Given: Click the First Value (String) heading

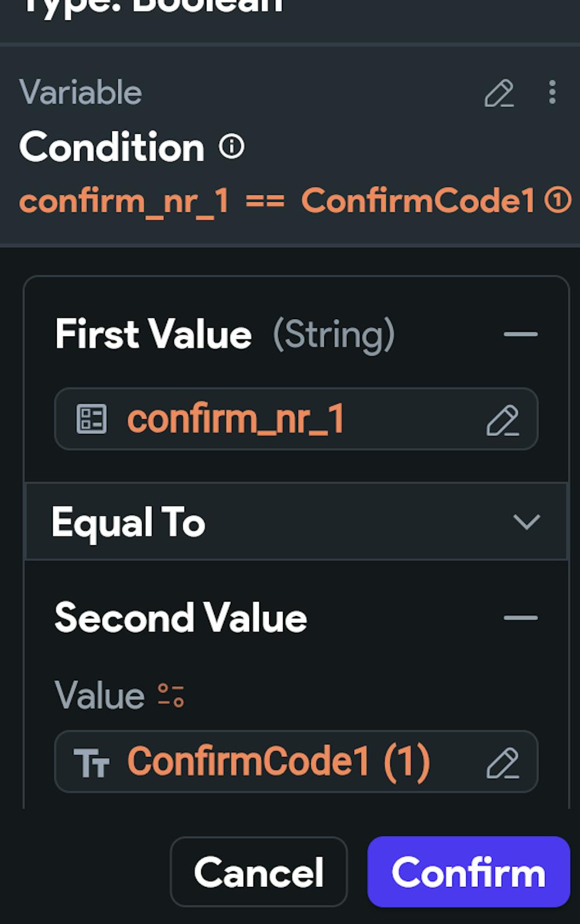Looking at the screenshot, I should point(225,334).
